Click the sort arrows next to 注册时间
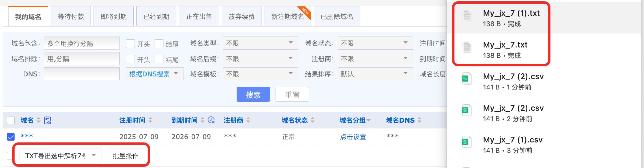Image resolution: width=644 pixels, height=168 pixels. pyautogui.click(x=150, y=120)
